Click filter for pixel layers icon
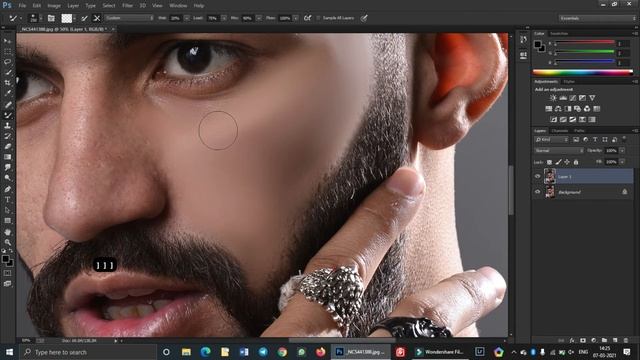This screenshot has width=640, height=360. click(x=576, y=140)
